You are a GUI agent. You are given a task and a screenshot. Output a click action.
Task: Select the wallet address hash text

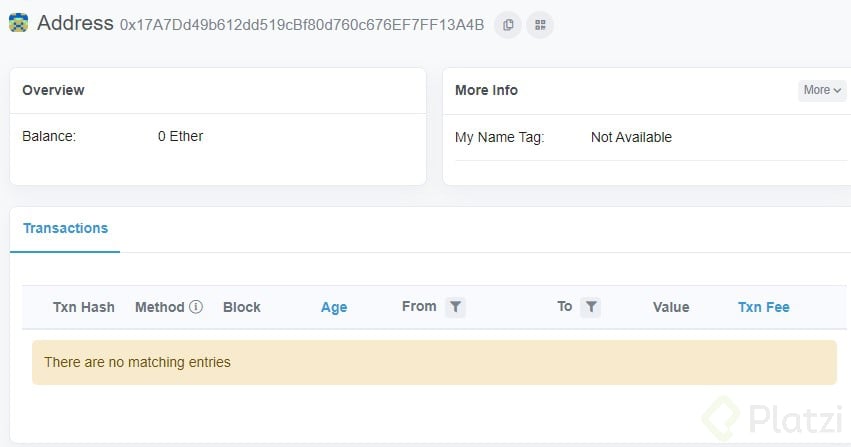point(302,25)
